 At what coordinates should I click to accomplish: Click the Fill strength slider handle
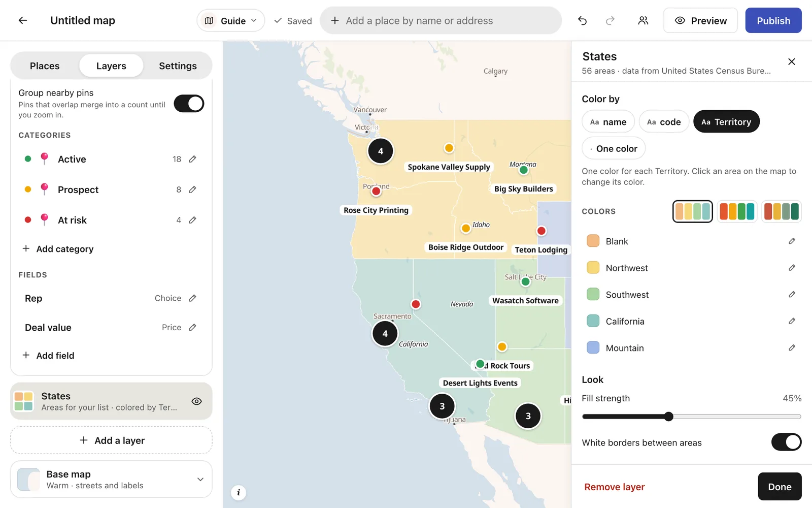tap(669, 417)
